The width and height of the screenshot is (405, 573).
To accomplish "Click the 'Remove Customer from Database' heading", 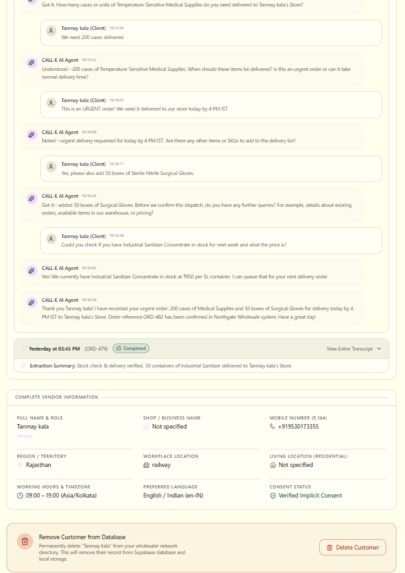I will [x=82, y=537].
